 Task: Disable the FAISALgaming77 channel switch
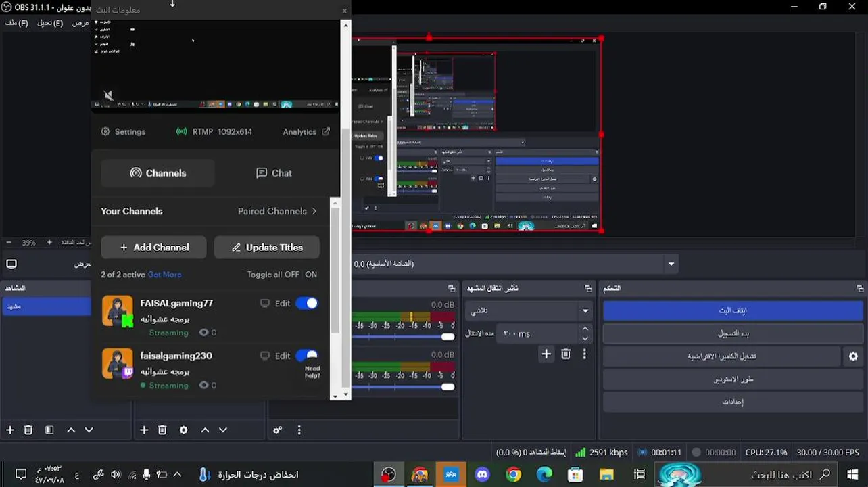[307, 303]
